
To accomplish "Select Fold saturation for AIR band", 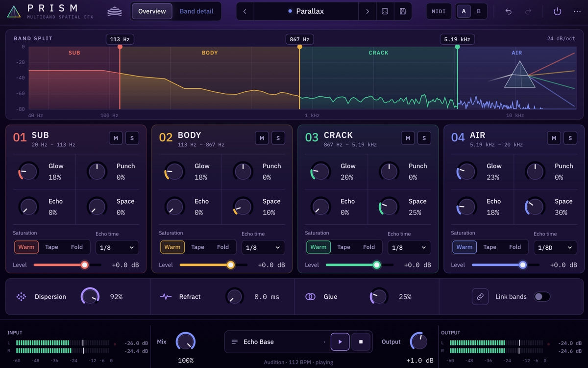I will click(x=515, y=247).
